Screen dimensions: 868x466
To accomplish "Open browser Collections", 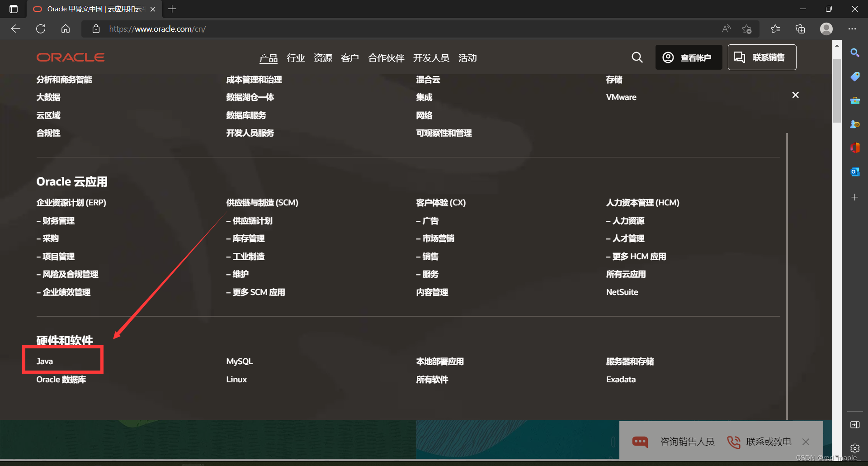I will (x=800, y=29).
